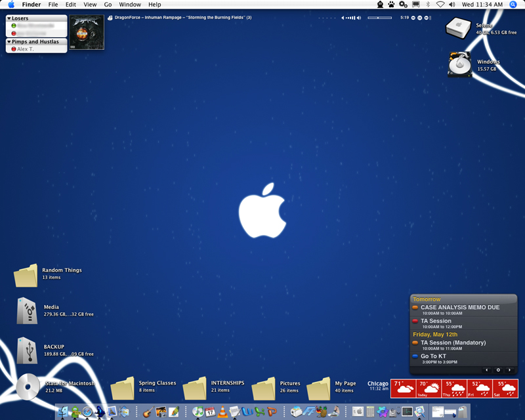Open Preview magnifier icon in dock
The image size is (525, 420).
coord(419,411)
